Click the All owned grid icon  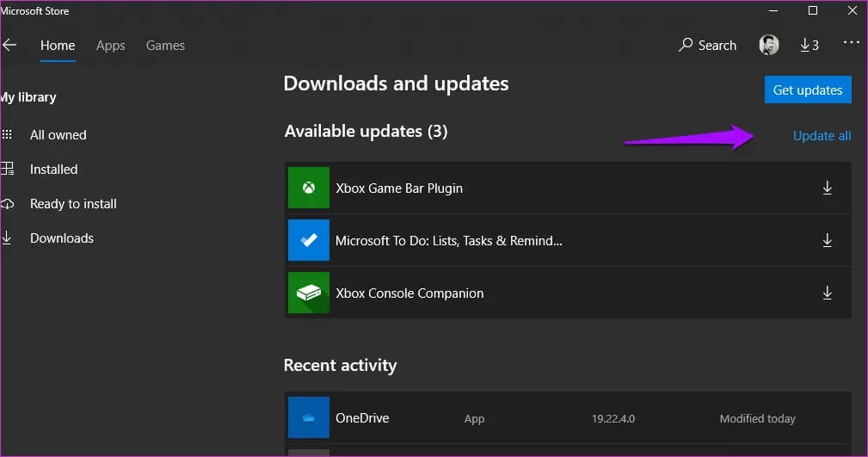pyautogui.click(x=7, y=134)
